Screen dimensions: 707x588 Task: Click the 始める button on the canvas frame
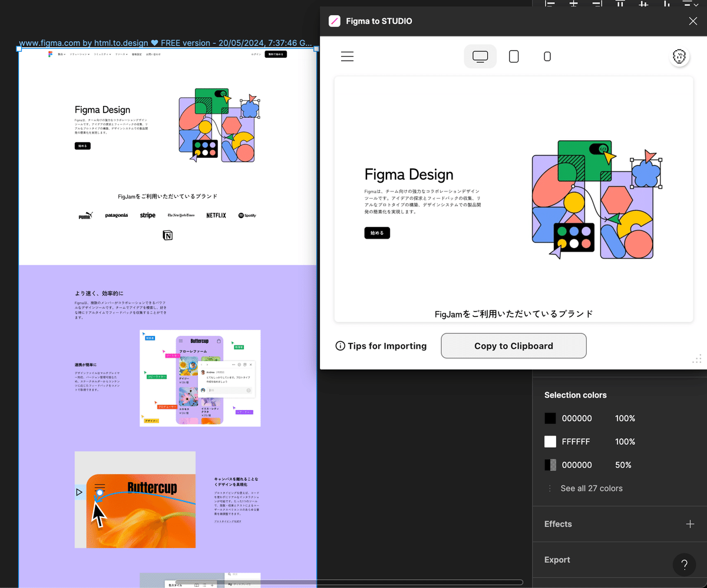pyautogui.click(x=82, y=146)
